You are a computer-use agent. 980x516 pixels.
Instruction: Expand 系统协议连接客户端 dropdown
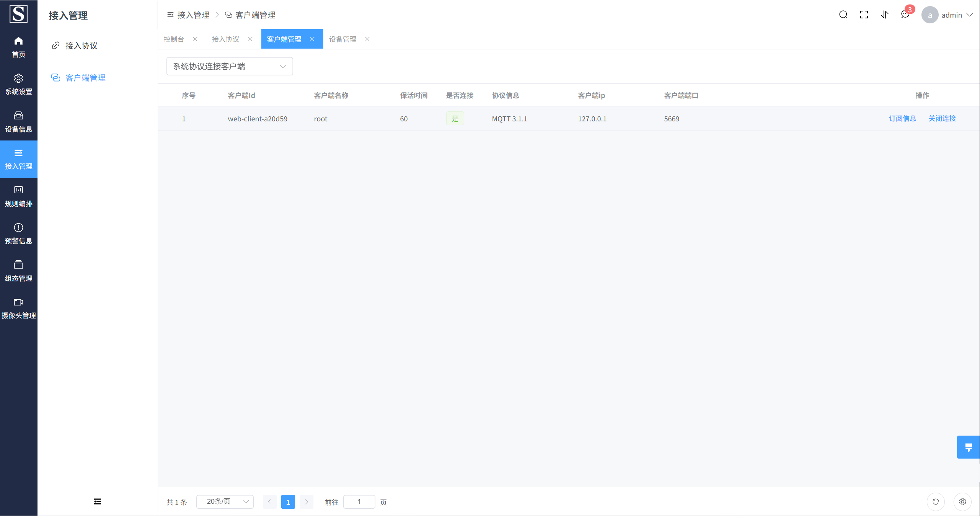[230, 66]
